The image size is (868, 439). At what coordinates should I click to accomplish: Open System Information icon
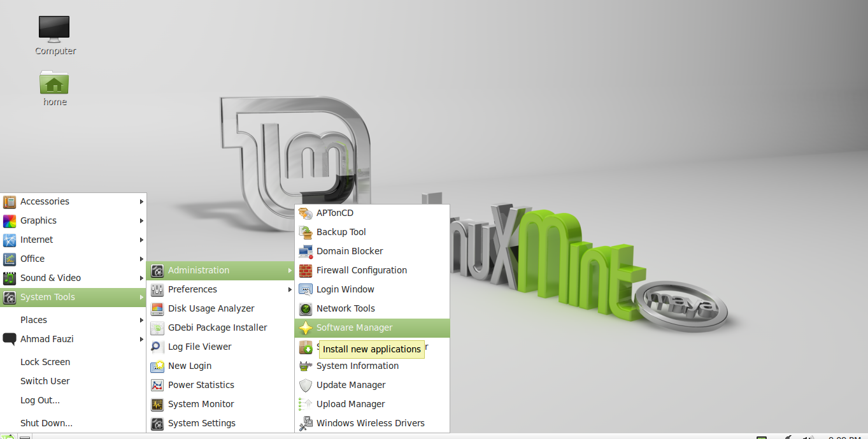(306, 366)
